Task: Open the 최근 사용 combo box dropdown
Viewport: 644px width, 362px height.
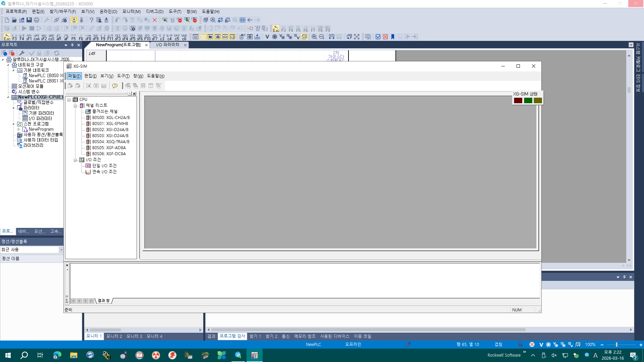Action: 61,250
